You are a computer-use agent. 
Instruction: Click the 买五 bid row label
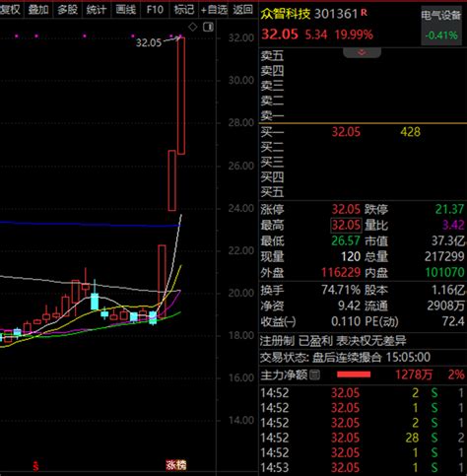(272, 192)
